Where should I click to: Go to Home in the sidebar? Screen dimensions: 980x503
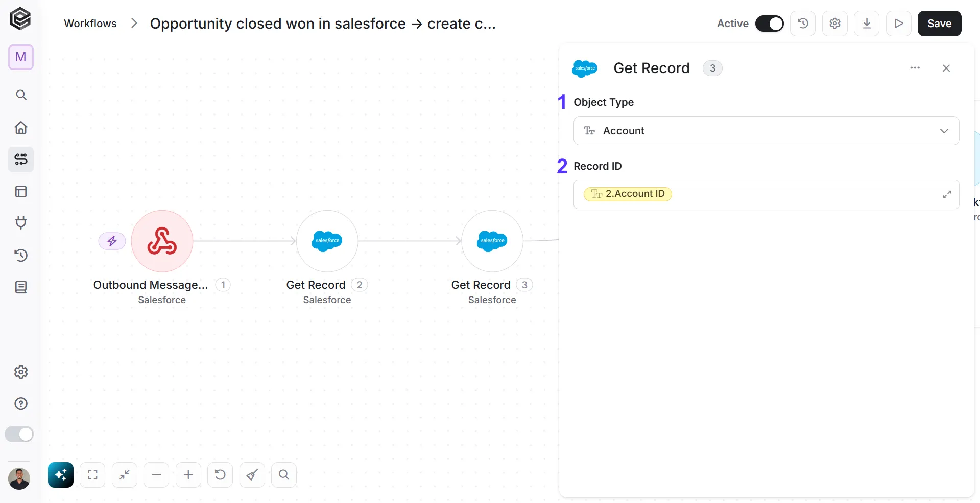click(x=21, y=127)
